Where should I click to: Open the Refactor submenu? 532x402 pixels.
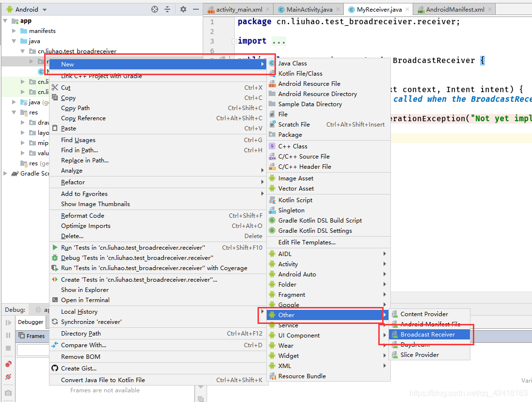coord(158,182)
